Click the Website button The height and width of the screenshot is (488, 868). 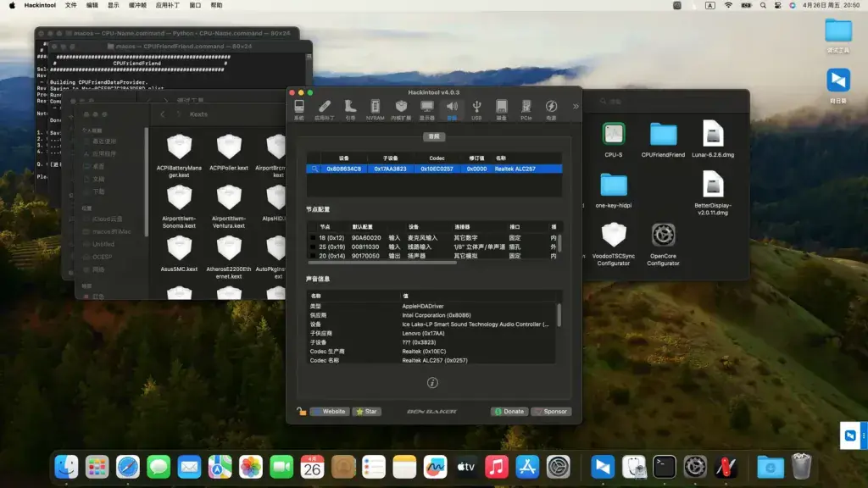[330, 412]
